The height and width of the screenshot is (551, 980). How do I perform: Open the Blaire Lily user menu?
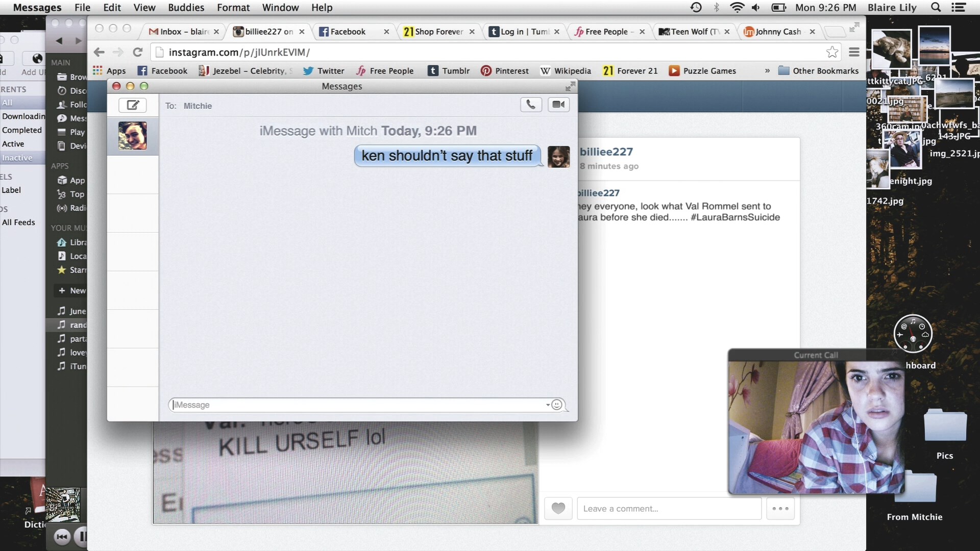[x=892, y=8]
